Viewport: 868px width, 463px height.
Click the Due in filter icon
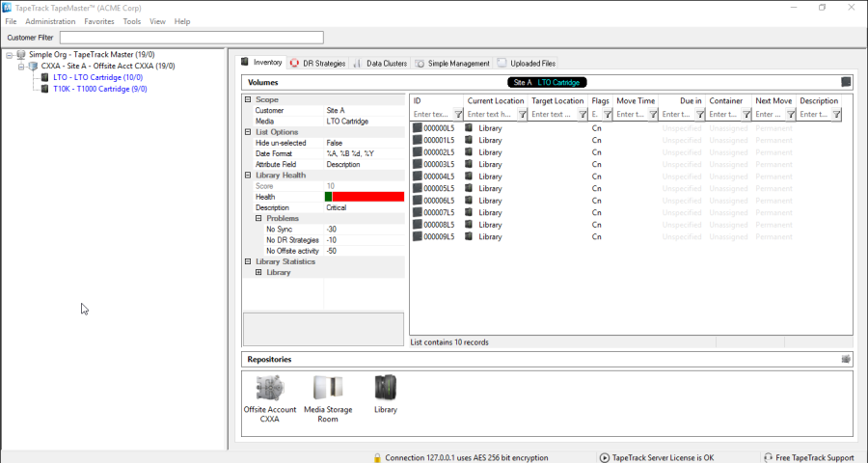coord(700,114)
